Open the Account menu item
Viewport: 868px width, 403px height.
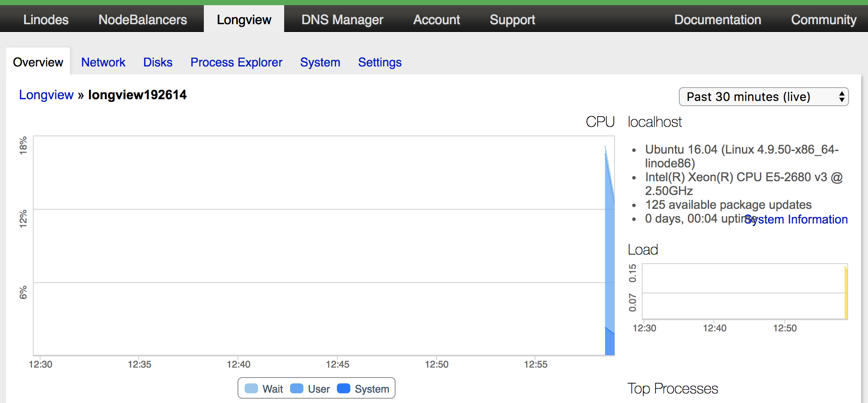pyautogui.click(x=436, y=19)
